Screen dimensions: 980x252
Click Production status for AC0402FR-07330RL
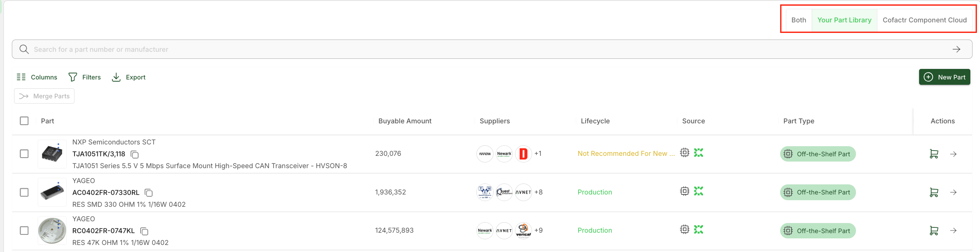pyautogui.click(x=595, y=192)
